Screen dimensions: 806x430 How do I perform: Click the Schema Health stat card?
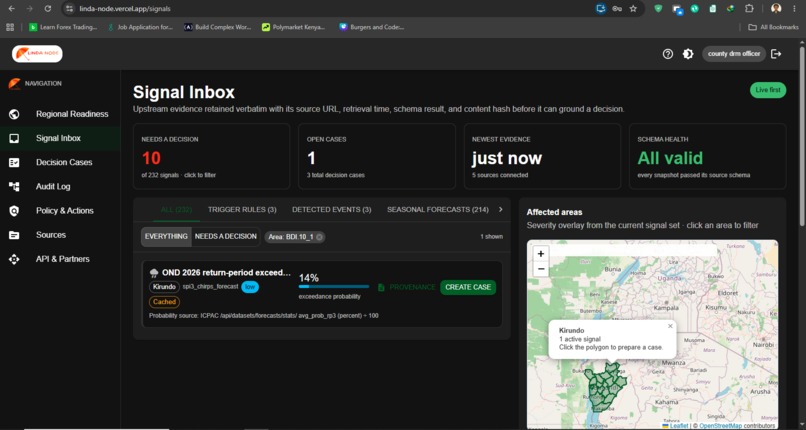(707, 156)
